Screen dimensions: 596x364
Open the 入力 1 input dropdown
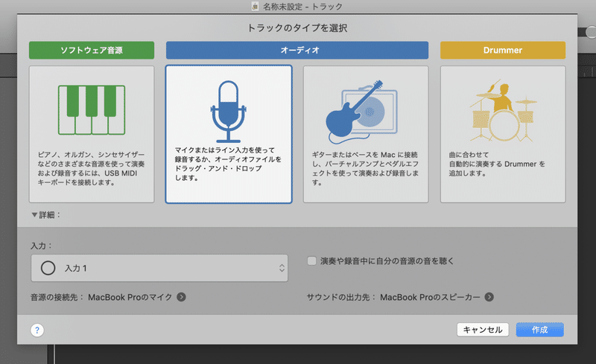point(159,268)
